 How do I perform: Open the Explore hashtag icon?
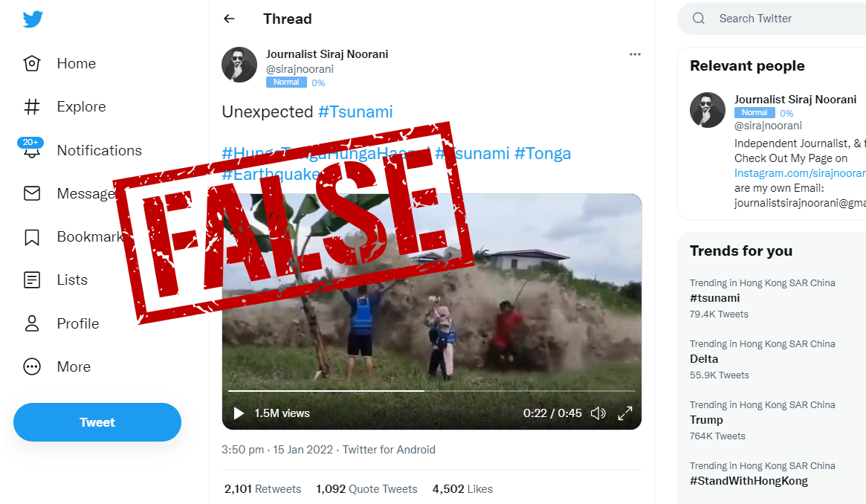pos(32,106)
